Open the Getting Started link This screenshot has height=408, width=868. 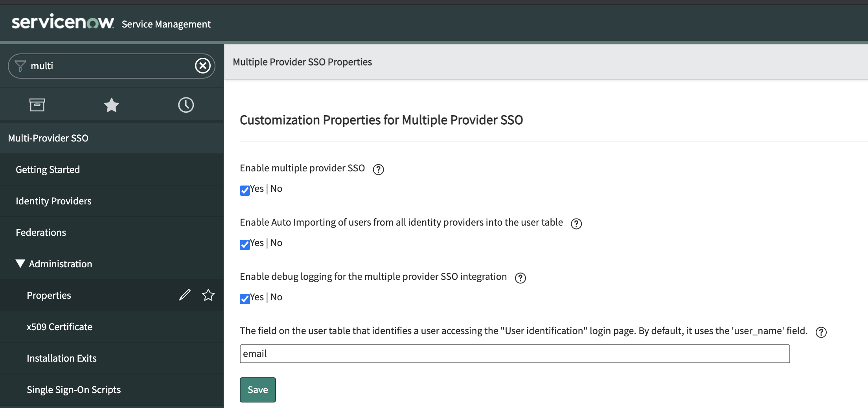(x=48, y=169)
